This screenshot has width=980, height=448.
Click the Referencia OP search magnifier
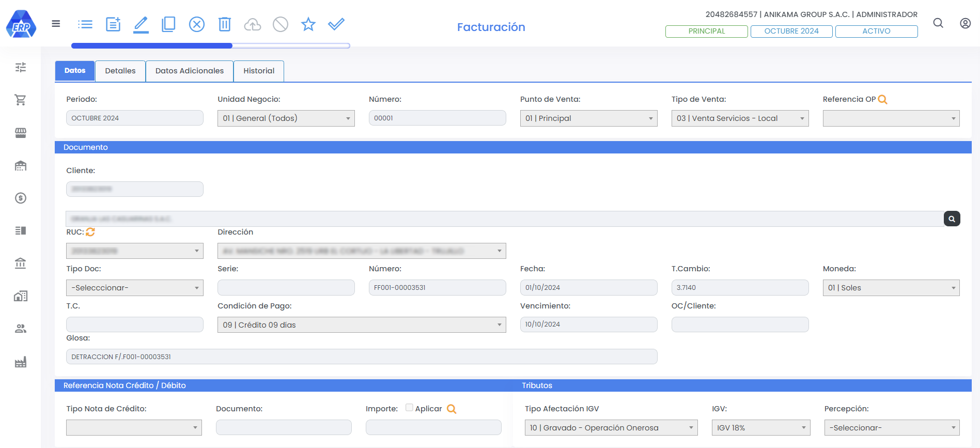coord(883,99)
